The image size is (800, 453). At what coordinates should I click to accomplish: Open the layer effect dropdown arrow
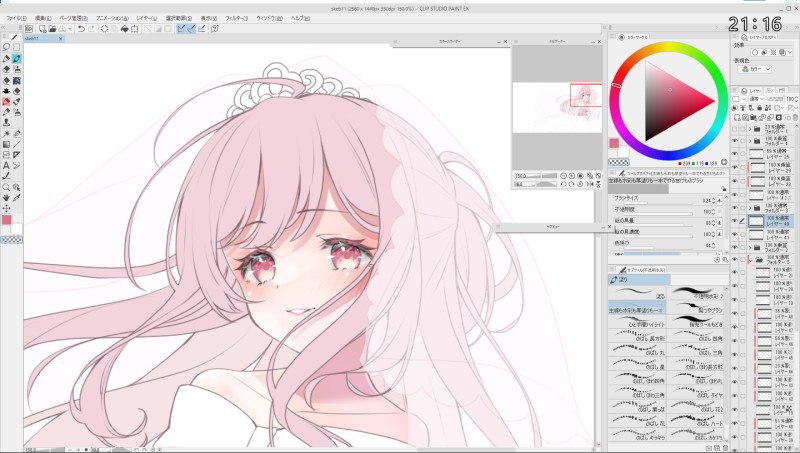789,53
